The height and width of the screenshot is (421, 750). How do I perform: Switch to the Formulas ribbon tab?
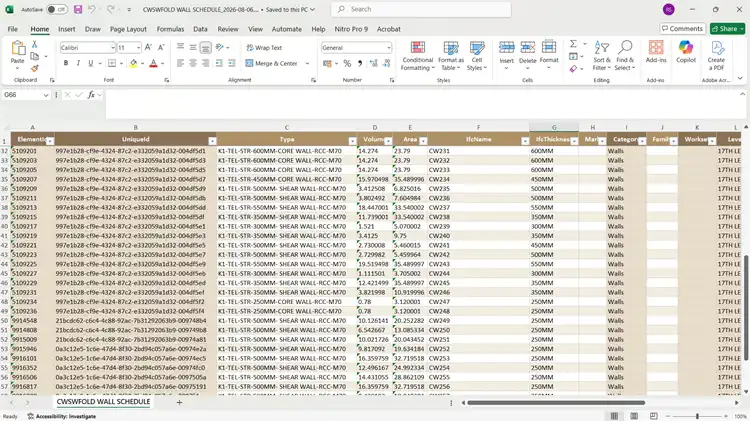coord(170,29)
